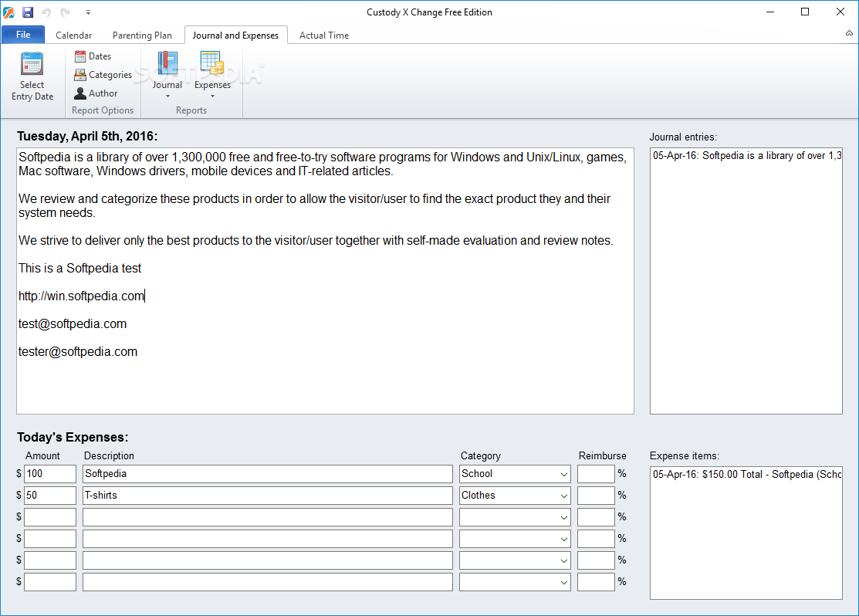Click the Redo arrow in title bar
This screenshot has width=859, height=616.
(x=65, y=12)
